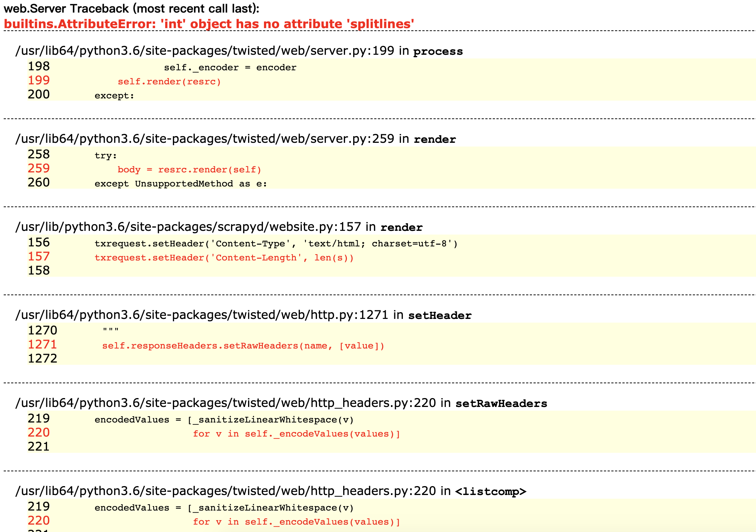Click line number 258 beside 'try:'
Screen dimensions: 756x532
[39, 154]
